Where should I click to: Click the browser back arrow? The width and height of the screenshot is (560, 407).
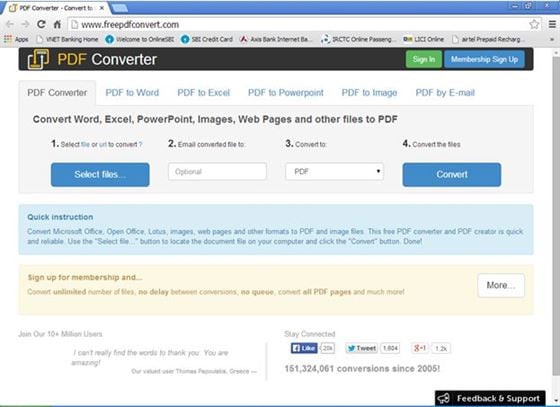[x=10, y=24]
